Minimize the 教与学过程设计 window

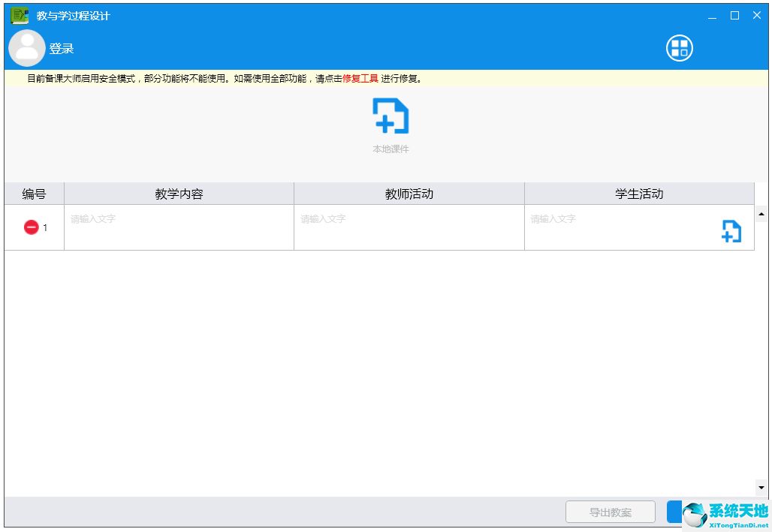point(712,16)
